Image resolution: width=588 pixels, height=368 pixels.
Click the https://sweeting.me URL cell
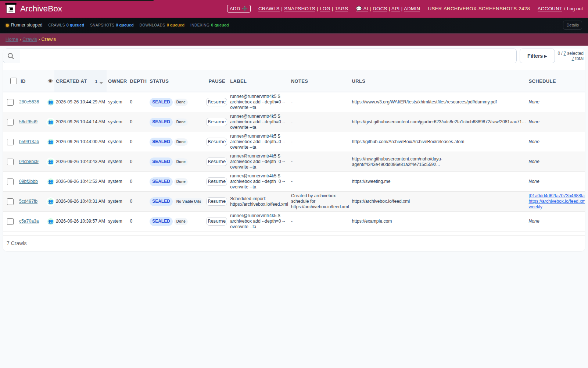pos(371,181)
